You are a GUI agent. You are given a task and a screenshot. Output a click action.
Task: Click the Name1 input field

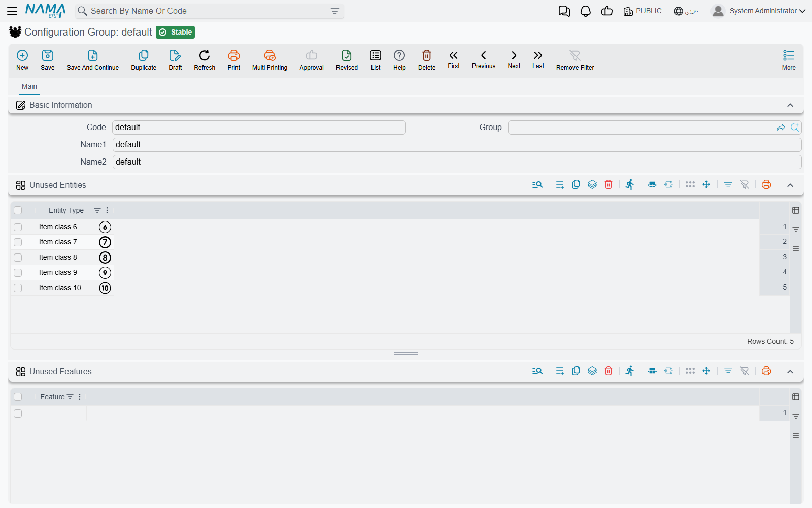(x=457, y=145)
